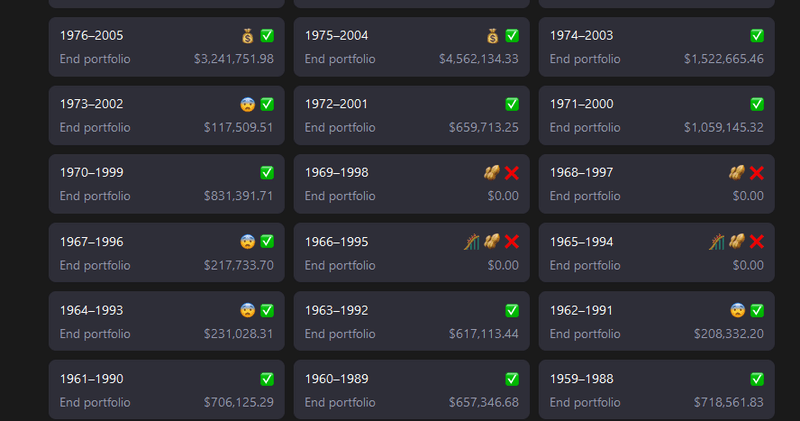Click the money bag icon on 1975–2004 card
The height and width of the screenshot is (421, 800).
tap(492, 36)
